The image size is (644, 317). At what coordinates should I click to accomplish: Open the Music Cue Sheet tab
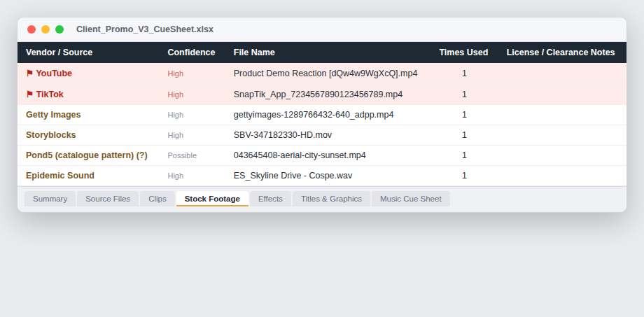click(411, 199)
